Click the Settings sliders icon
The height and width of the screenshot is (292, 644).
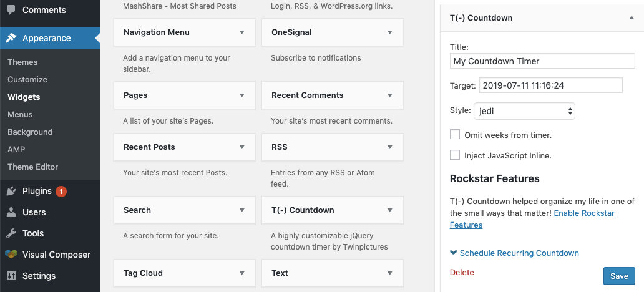click(11, 276)
